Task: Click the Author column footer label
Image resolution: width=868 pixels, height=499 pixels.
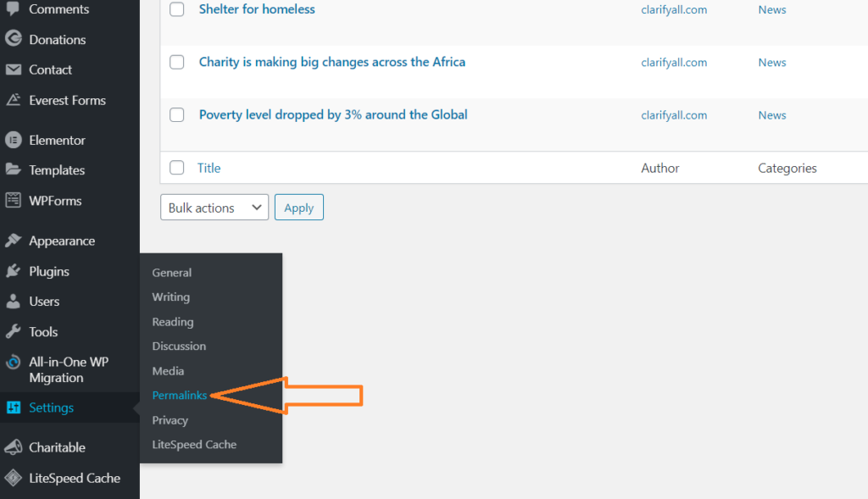Action: pyautogui.click(x=659, y=169)
